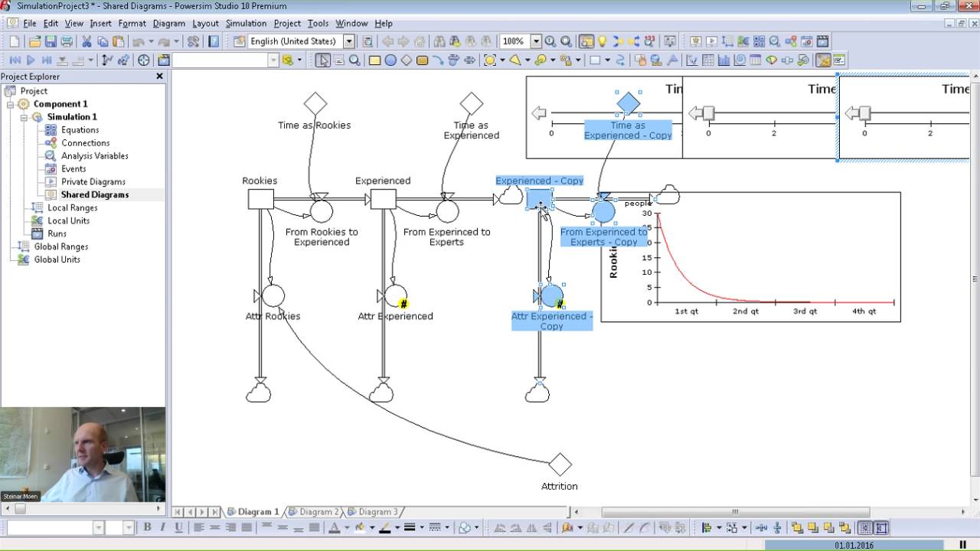Select the Constant diamond tool

tap(407, 60)
